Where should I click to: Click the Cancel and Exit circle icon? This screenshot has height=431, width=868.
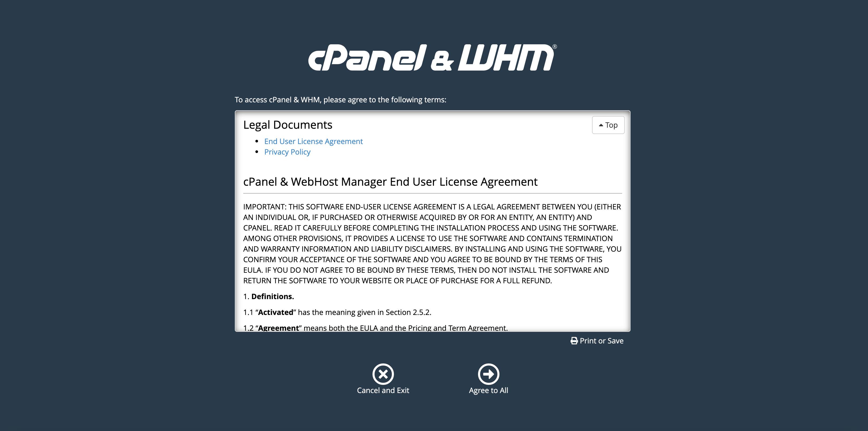tap(383, 373)
